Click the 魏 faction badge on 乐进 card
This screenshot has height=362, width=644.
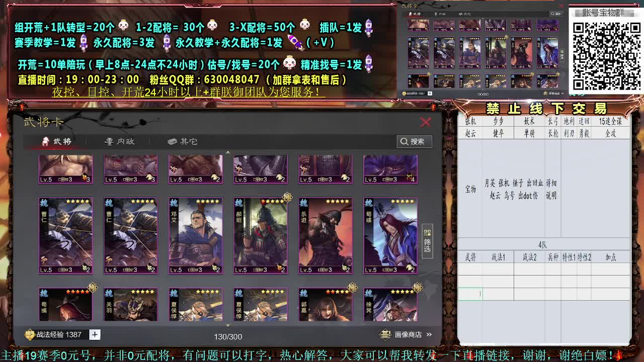303,203
